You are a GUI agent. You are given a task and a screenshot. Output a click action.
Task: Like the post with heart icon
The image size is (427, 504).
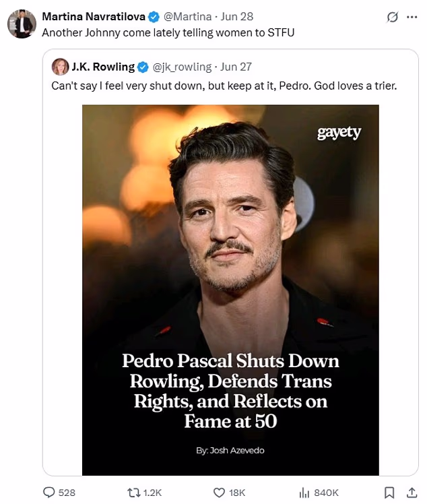click(x=218, y=493)
